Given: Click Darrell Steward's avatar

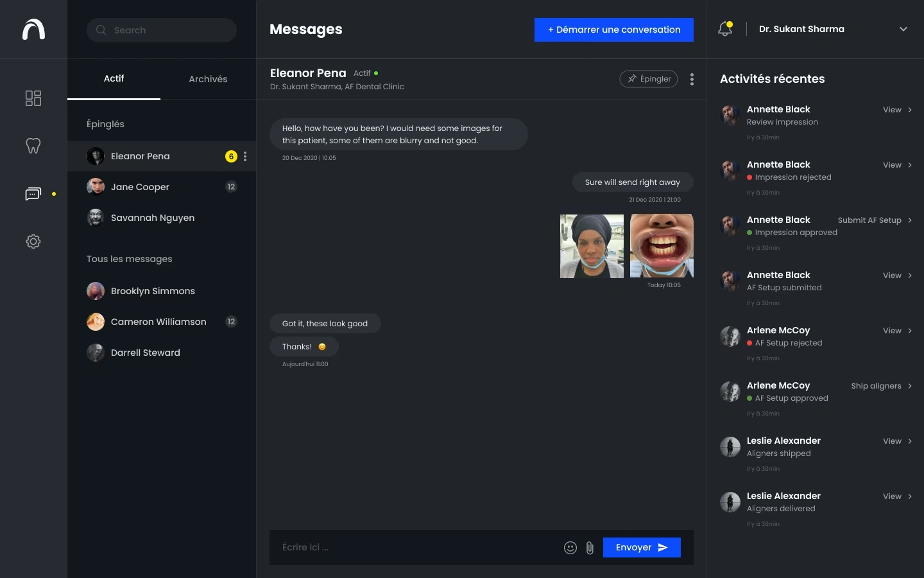Looking at the screenshot, I should [96, 353].
